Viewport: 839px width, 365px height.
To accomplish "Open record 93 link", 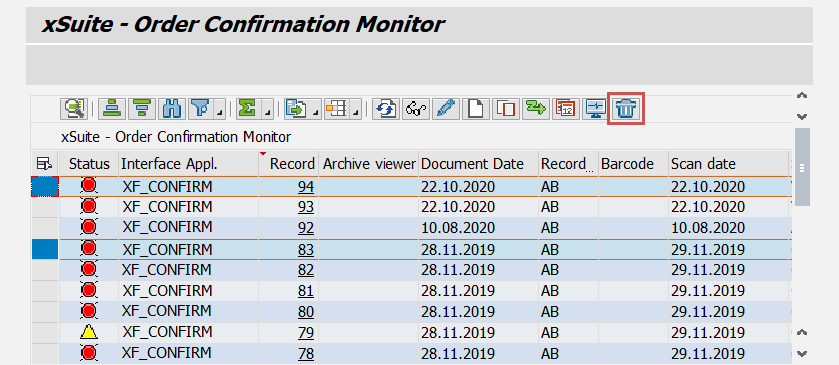I will (306, 207).
